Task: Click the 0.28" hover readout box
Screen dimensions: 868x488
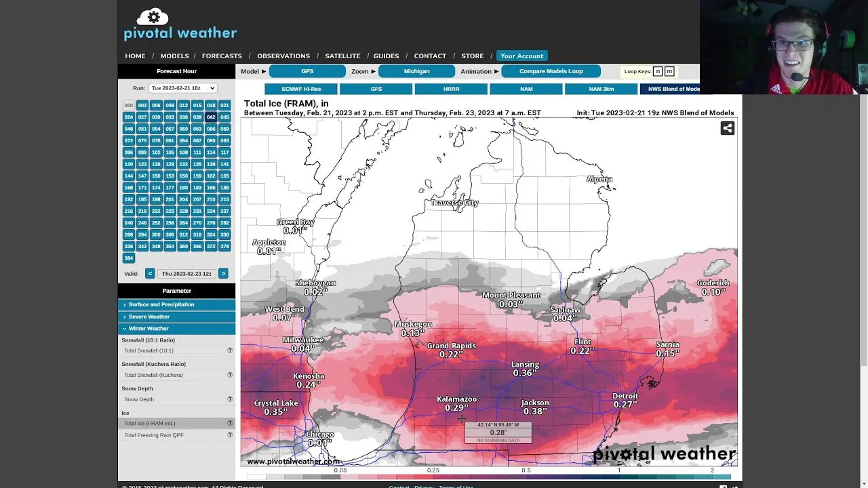Action: 498,432
